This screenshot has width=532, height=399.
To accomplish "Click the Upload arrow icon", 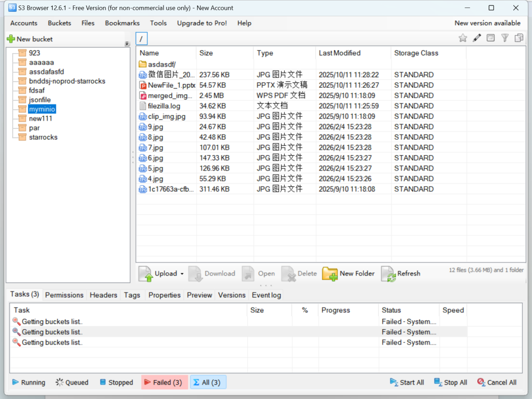I will pyautogui.click(x=146, y=273).
